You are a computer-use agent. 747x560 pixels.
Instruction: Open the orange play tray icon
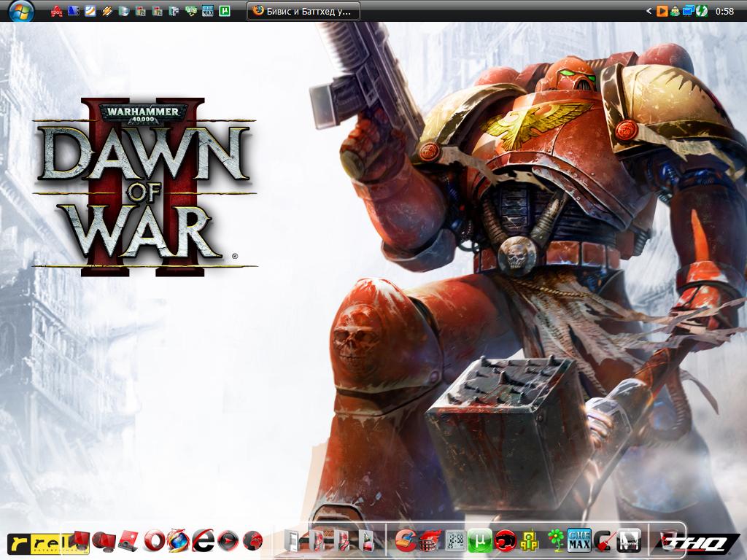click(662, 11)
